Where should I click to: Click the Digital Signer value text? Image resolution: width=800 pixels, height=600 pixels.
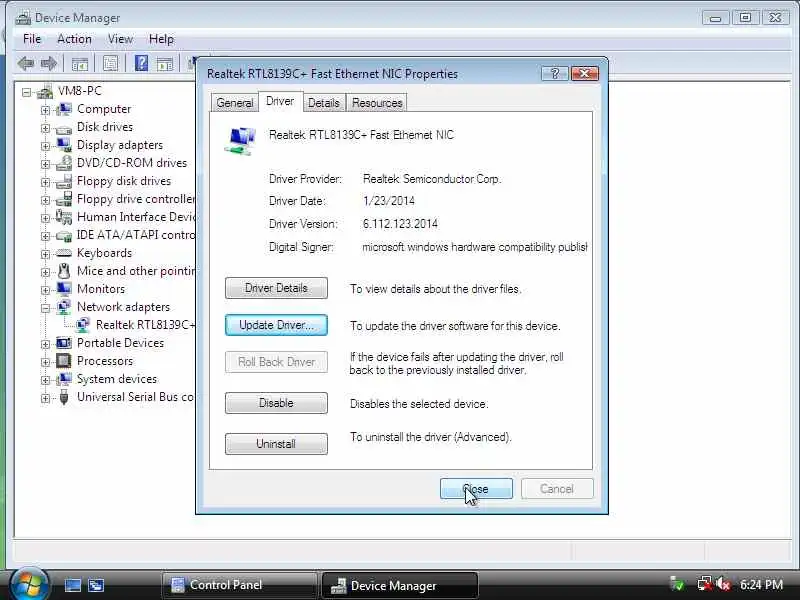point(474,247)
